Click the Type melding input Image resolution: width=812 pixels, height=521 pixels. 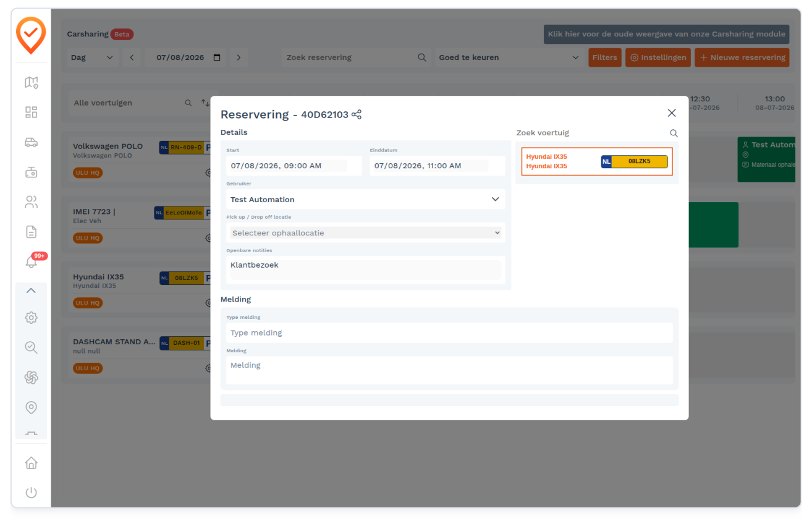pos(449,333)
